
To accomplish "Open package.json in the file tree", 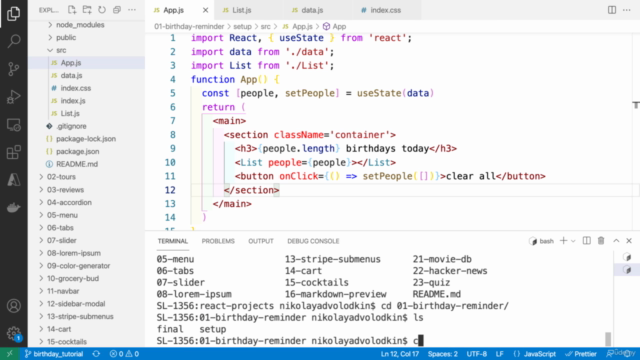I will coord(78,151).
